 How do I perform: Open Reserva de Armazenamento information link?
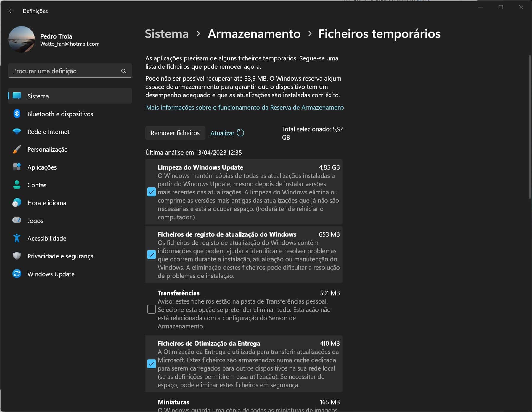pos(245,108)
